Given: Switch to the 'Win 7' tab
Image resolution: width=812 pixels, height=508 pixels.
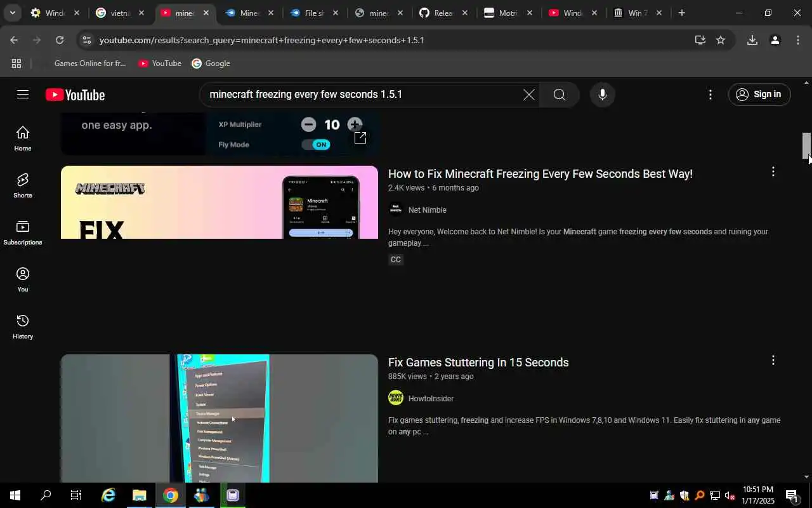Looking at the screenshot, I should 636,13.
